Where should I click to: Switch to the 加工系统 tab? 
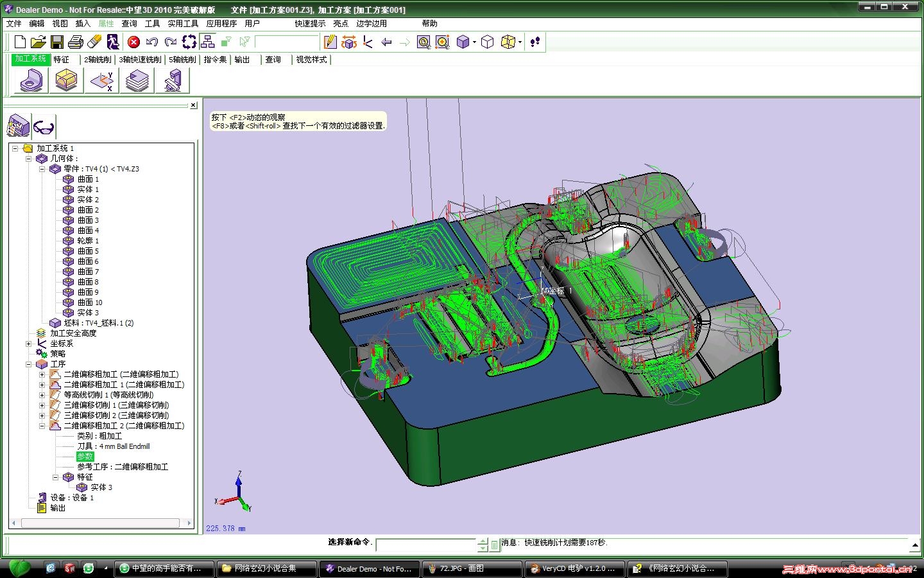coord(31,59)
